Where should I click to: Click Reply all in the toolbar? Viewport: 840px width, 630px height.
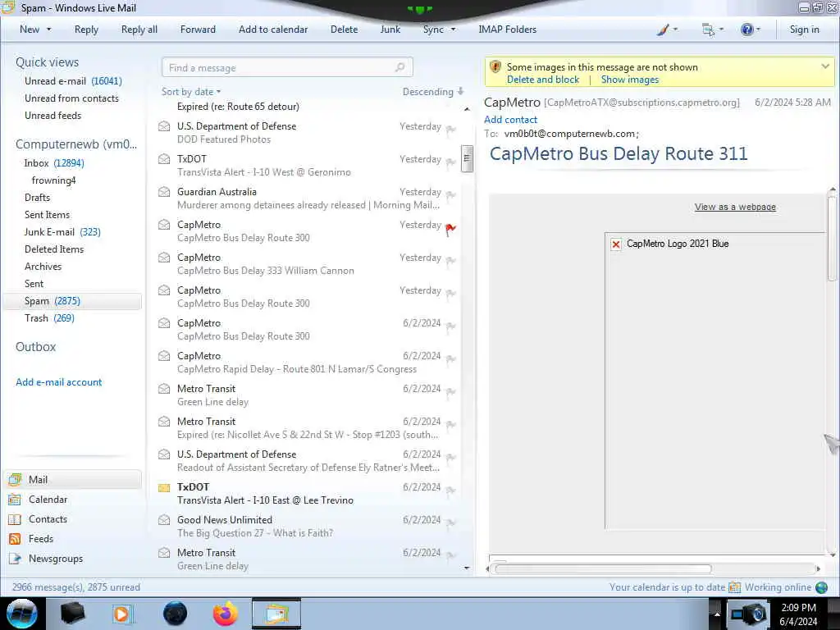[x=139, y=30]
